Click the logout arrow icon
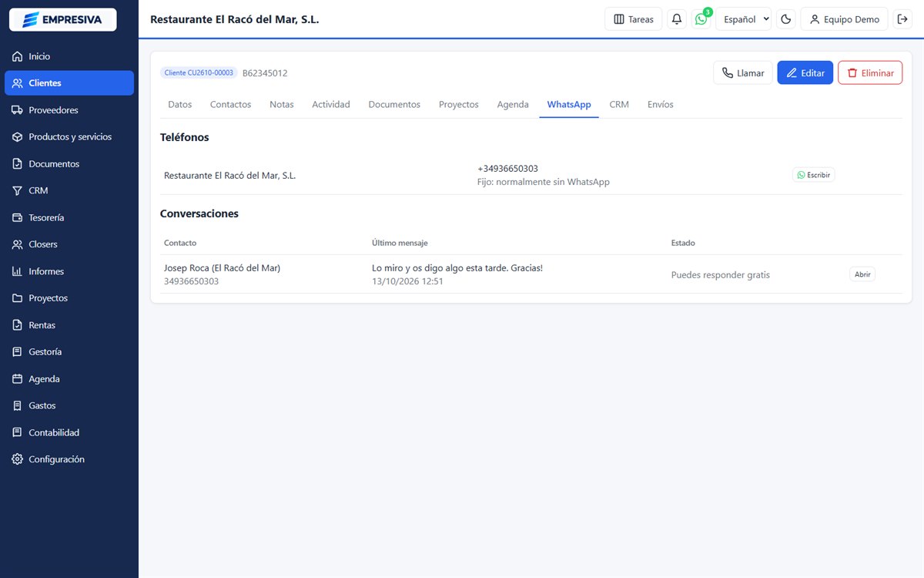This screenshot has height=578, width=924. pos(903,19)
